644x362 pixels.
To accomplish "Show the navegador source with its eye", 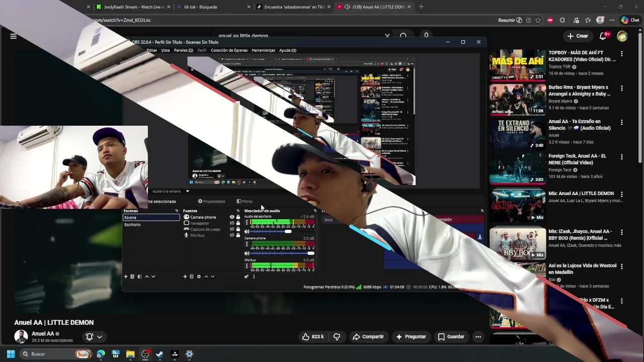I will [232, 223].
